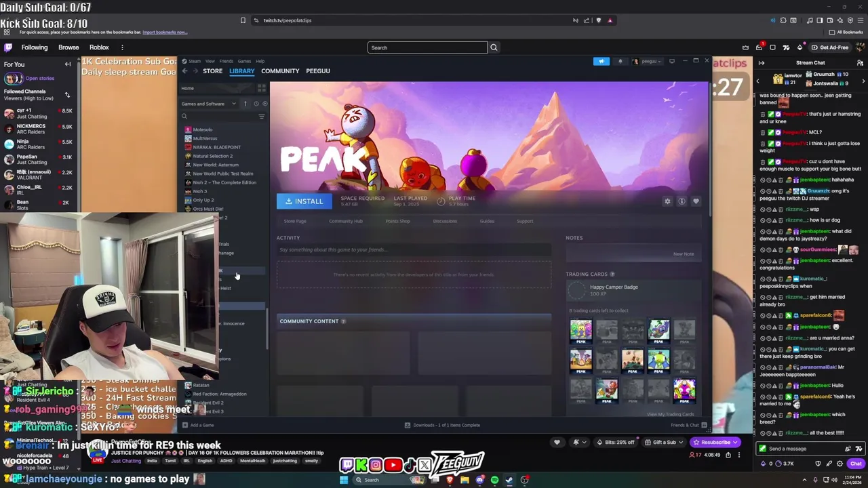The width and height of the screenshot is (868, 488).
Task: Open Twitch chat settings gear
Action: [840, 464]
